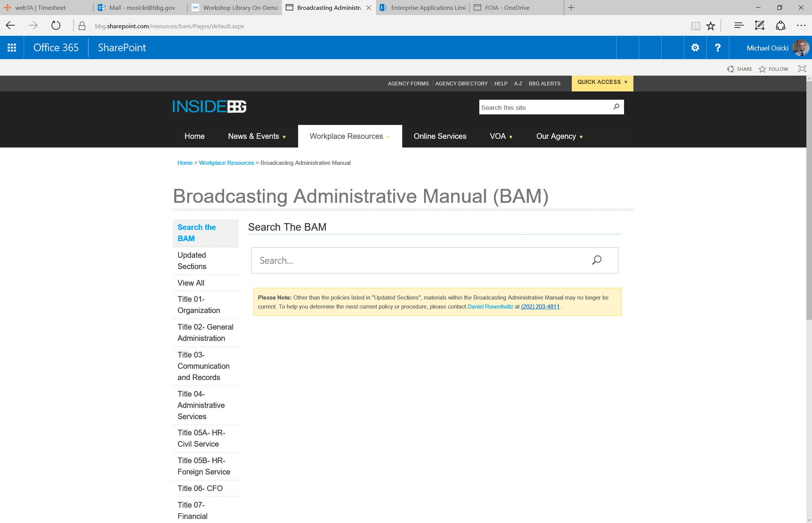The width and height of the screenshot is (812, 523).
Task: Open Title 04- Administrative Services
Action: tap(206, 405)
